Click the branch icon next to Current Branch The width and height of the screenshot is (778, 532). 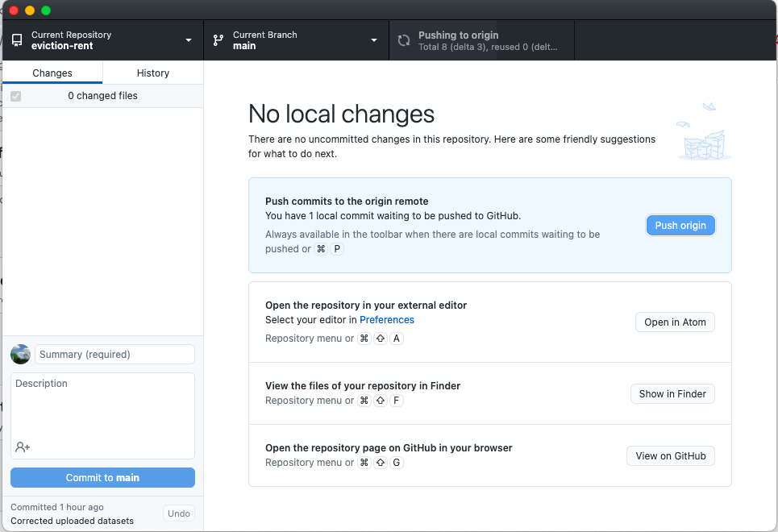[x=217, y=39]
